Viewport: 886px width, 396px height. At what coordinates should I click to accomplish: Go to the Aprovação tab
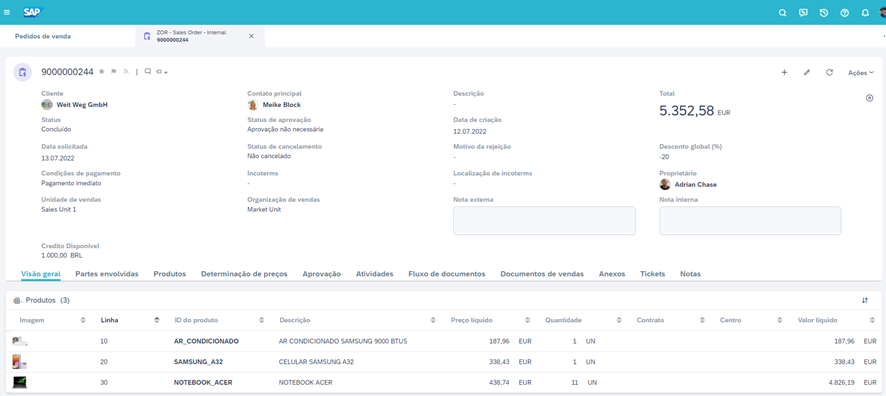click(x=322, y=273)
